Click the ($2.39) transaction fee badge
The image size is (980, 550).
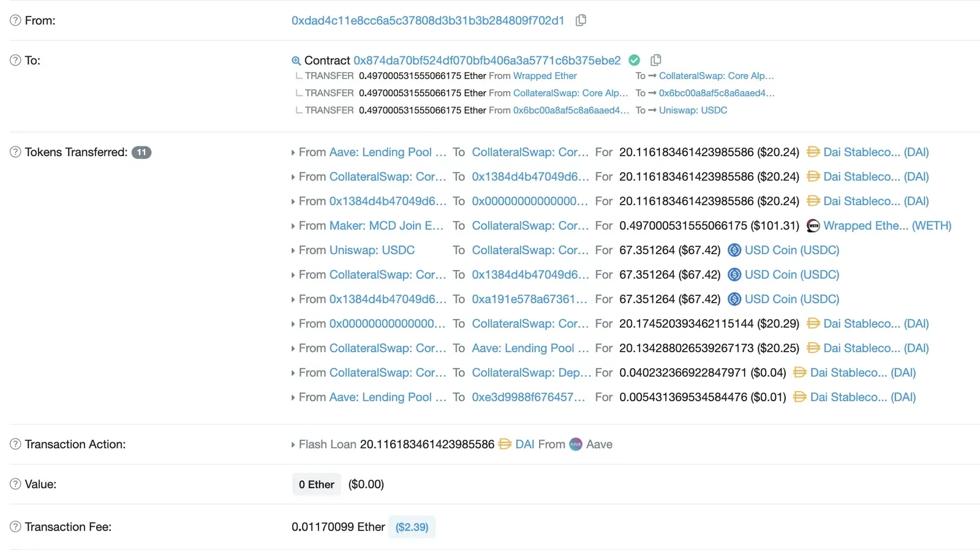click(412, 527)
